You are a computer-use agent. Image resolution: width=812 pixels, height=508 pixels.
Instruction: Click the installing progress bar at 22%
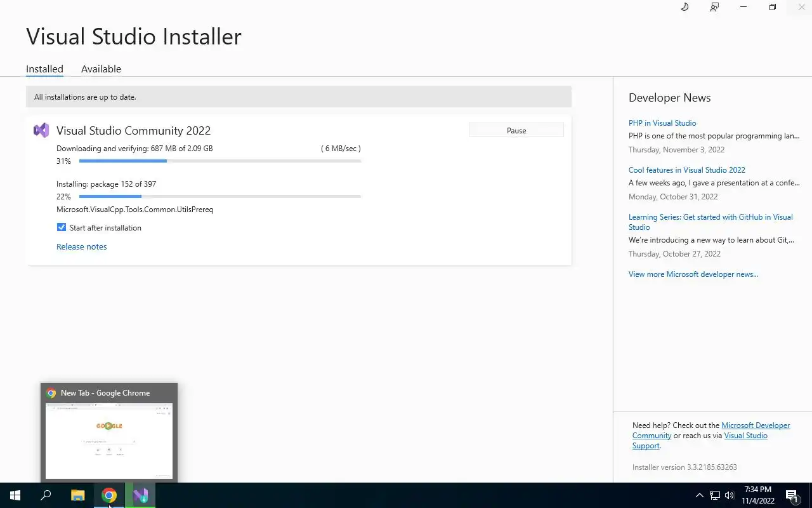click(x=219, y=197)
